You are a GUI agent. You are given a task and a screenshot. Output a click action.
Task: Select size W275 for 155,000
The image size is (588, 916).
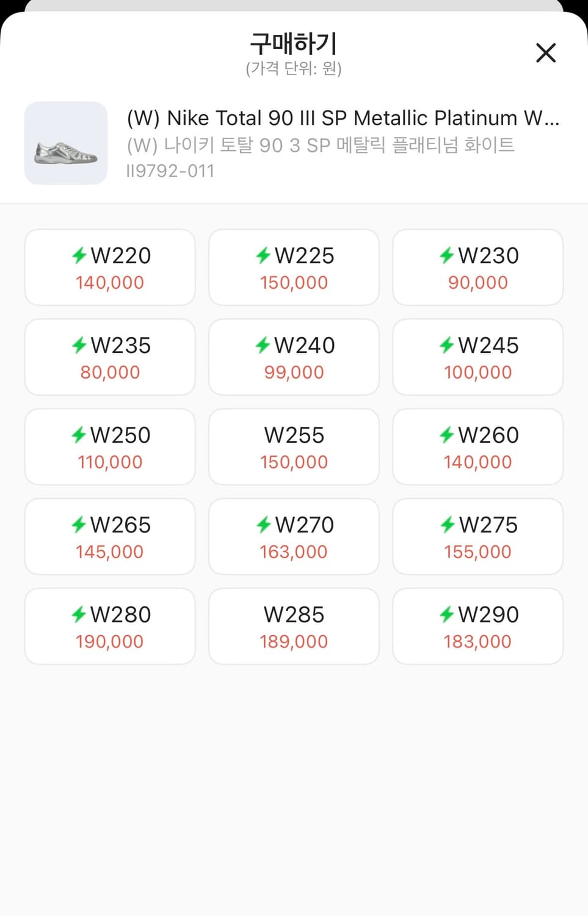477,537
